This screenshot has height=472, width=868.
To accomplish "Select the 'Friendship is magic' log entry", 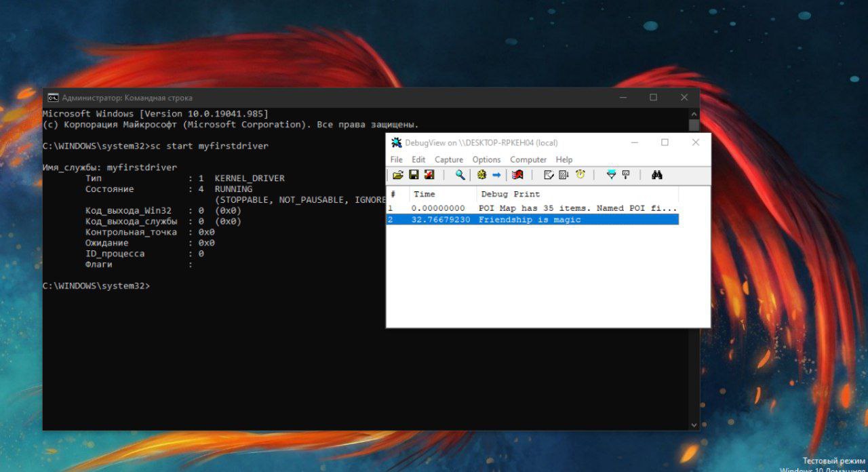I will coord(532,220).
